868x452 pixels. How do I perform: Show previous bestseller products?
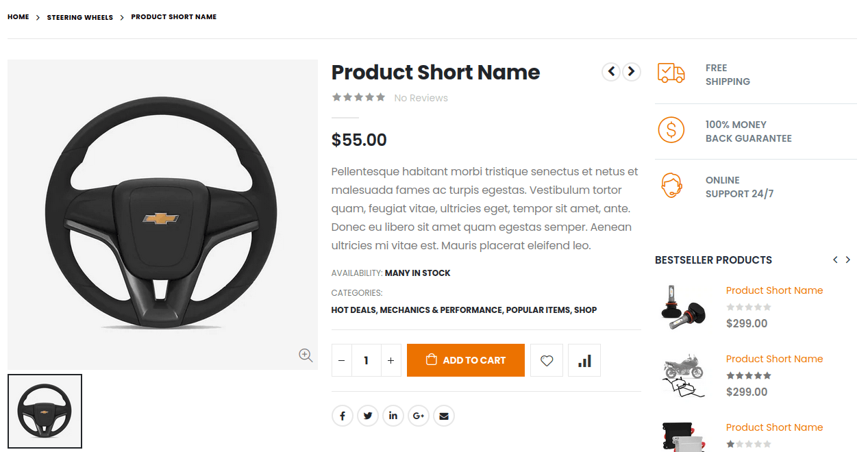pyautogui.click(x=835, y=260)
